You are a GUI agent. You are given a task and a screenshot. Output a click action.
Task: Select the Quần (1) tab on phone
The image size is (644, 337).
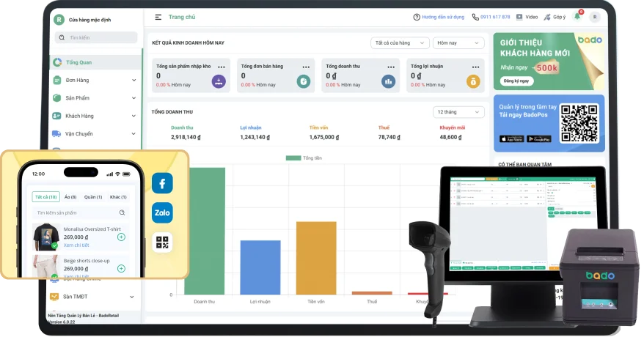pos(93,197)
